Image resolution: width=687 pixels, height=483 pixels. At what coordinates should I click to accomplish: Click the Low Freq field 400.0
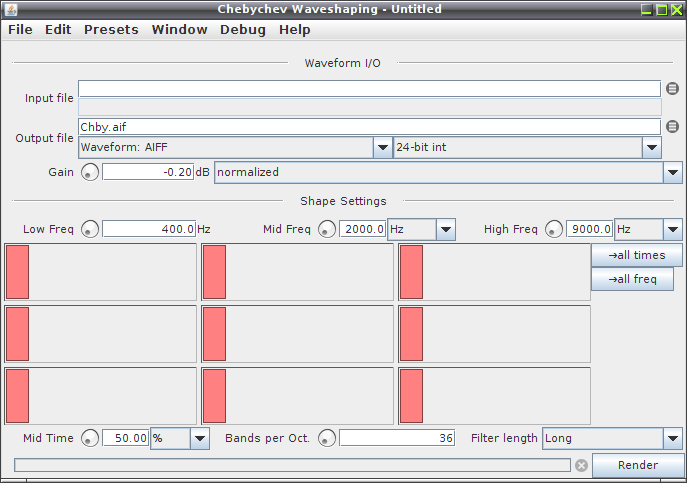(x=149, y=229)
